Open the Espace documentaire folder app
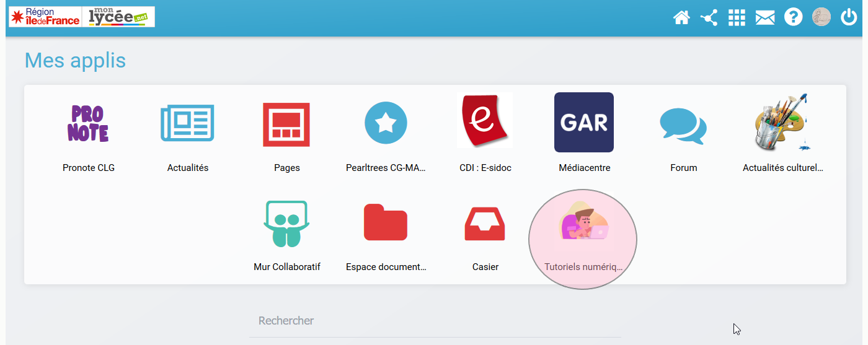 (x=386, y=222)
